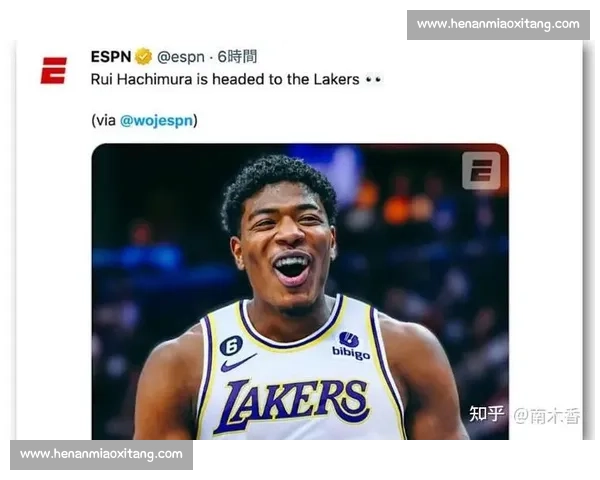Click the red ESPN avatar logo
600x480 pixels.
coord(53,70)
